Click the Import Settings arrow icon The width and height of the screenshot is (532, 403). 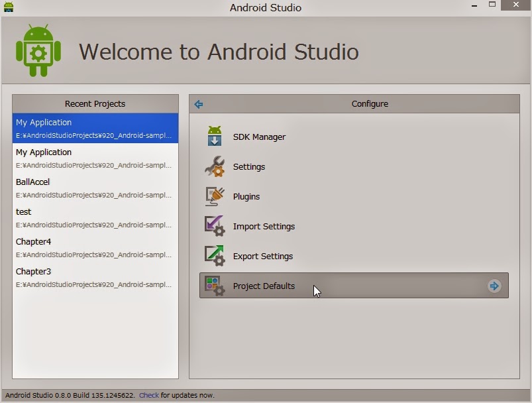click(215, 226)
